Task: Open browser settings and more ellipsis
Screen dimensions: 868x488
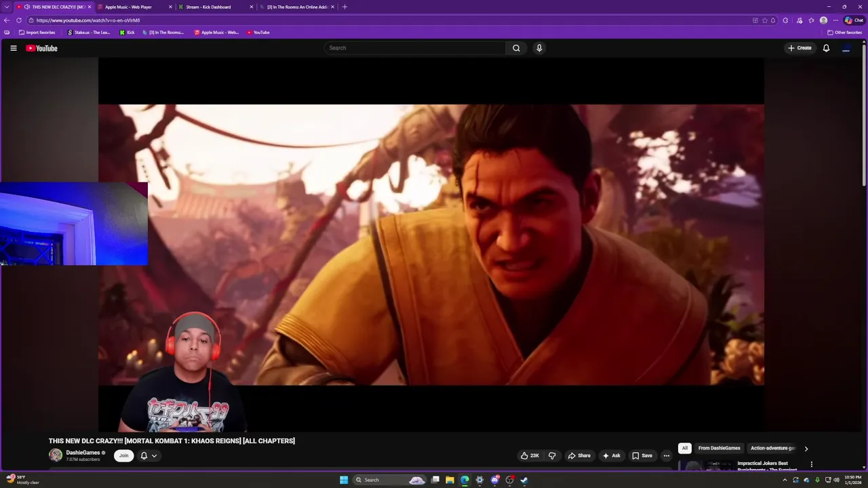Action: click(835, 20)
